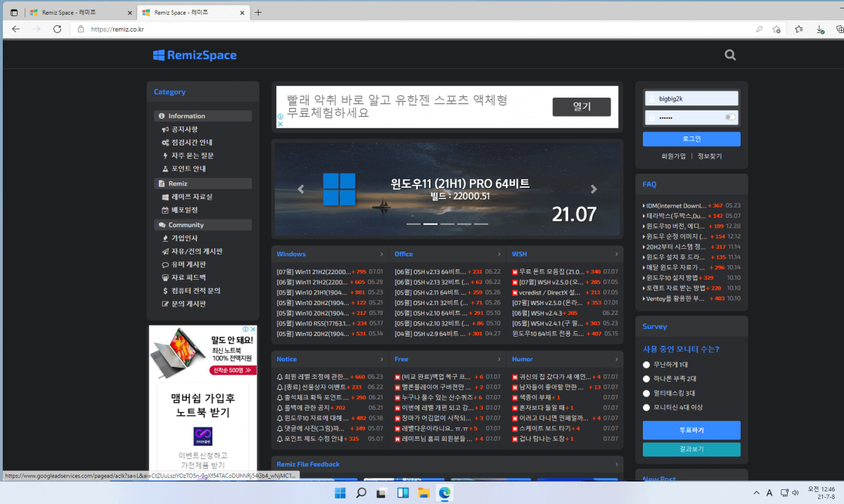Open the Remiz category header

(x=203, y=183)
